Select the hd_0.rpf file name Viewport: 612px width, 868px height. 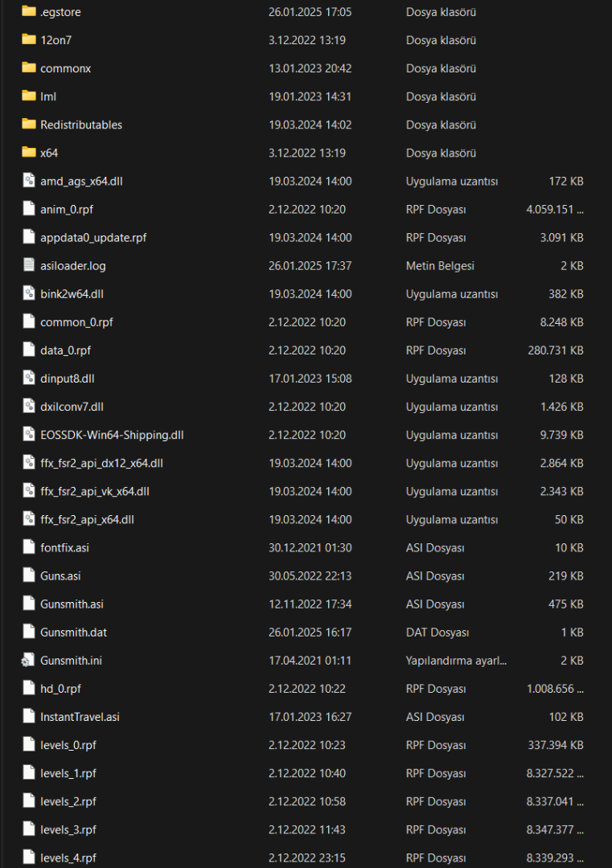click(x=60, y=689)
